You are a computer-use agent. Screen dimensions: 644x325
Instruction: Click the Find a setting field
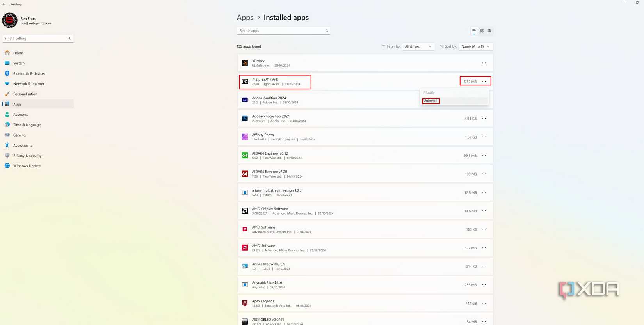38,38
